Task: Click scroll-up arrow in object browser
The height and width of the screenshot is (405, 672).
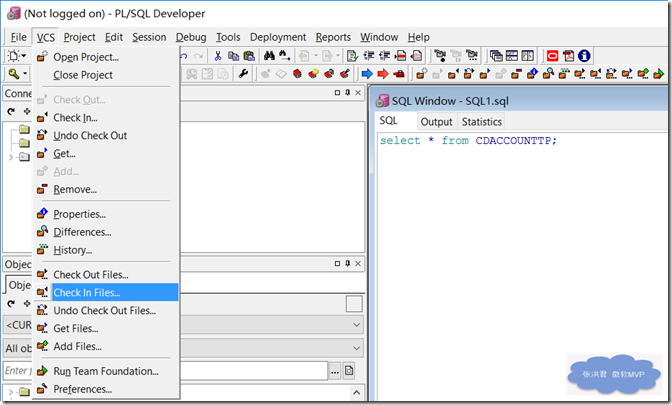Action: click(357, 392)
